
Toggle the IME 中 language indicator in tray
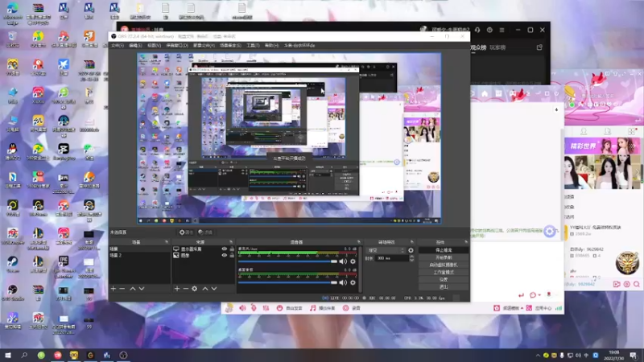click(586, 355)
